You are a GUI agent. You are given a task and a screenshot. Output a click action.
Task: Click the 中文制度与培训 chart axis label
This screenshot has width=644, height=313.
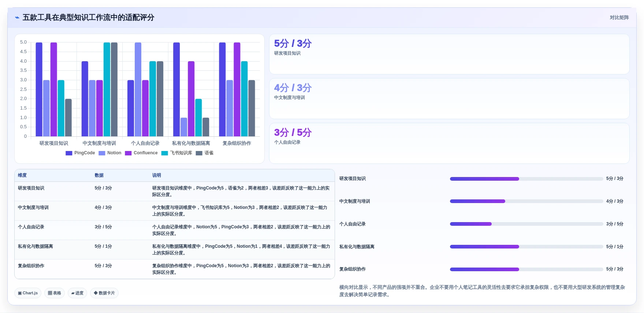click(99, 143)
